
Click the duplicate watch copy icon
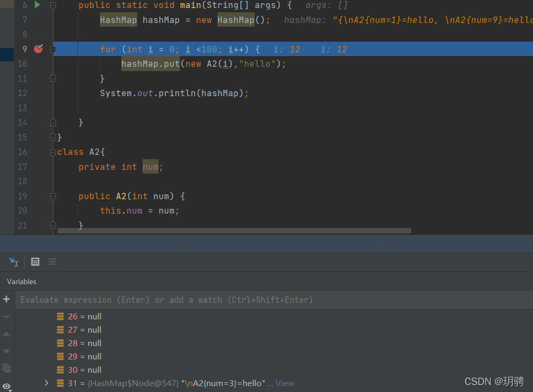coord(6,368)
